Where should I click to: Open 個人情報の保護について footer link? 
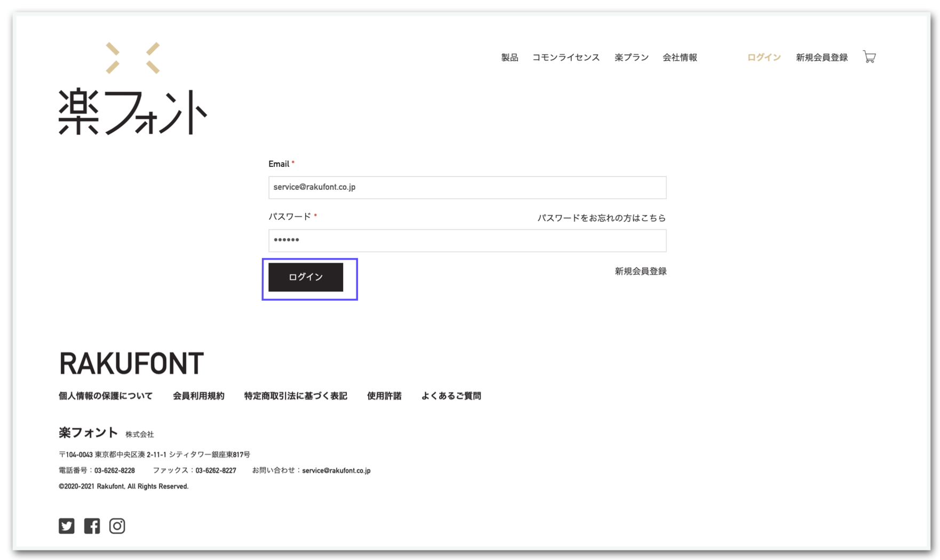coord(106,396)
